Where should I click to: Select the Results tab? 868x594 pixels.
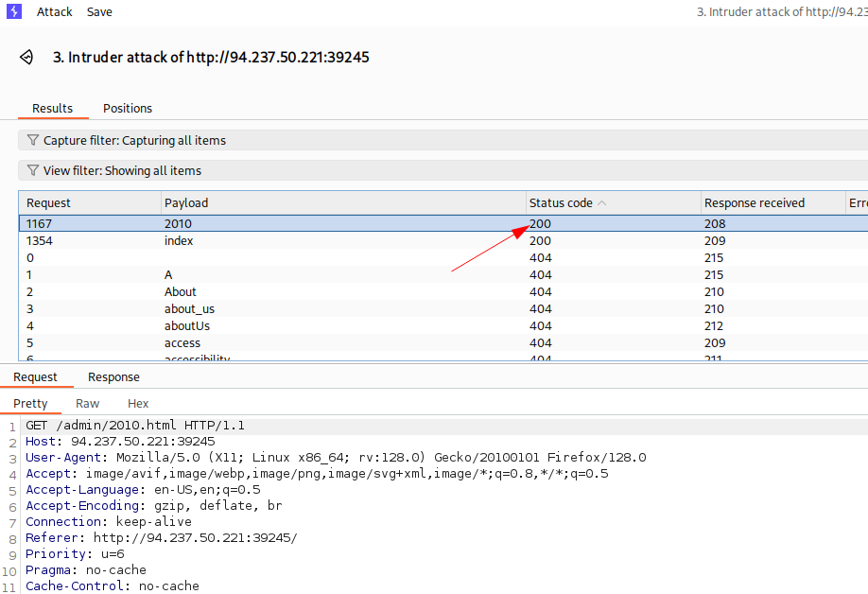click(53, 109)
